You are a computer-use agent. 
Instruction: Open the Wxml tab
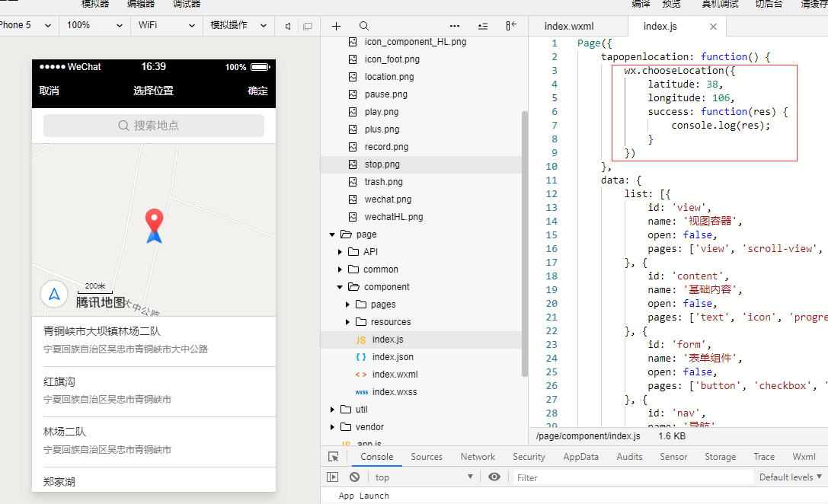(804, 457)
